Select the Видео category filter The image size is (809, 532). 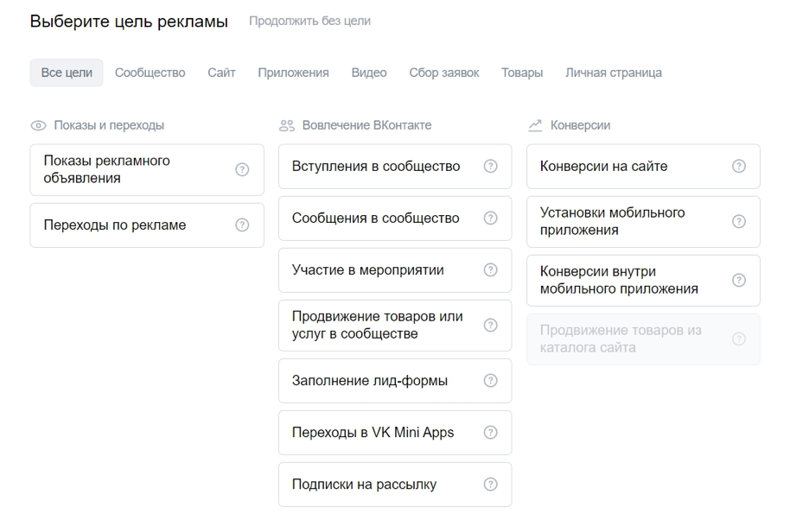369,73
